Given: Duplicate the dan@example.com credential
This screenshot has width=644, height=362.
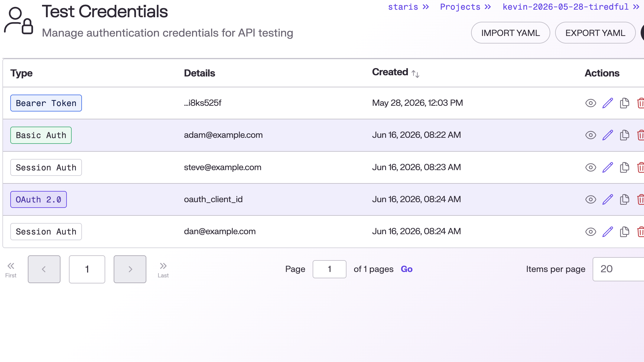Looking at the screenshot, I should coord(624,232).
